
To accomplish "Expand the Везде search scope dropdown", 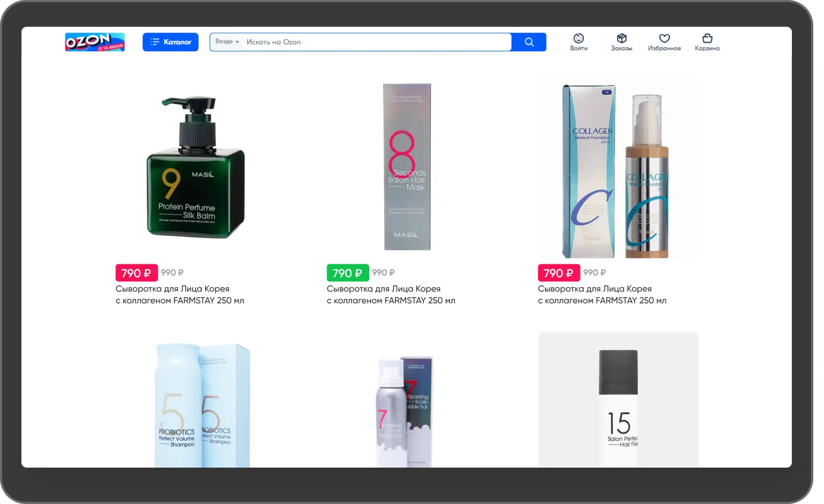I will (x=227, y=42).
